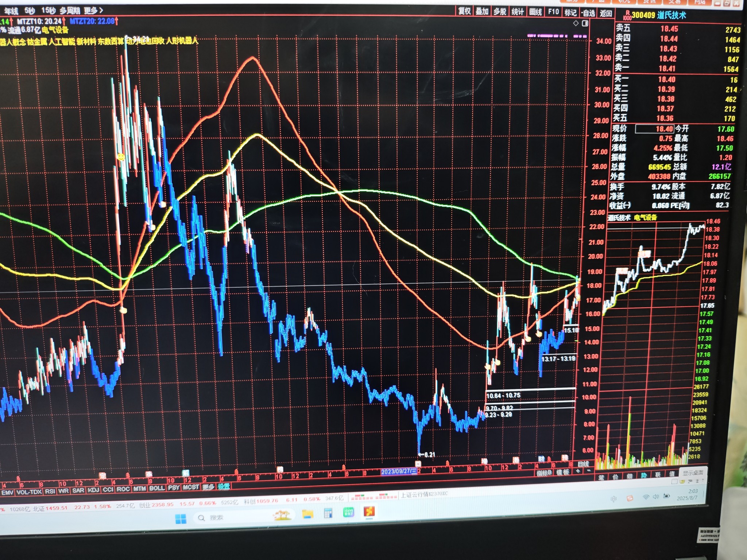The height and width of the screenshot is (560, 747).
Task: Click 道氏技术 stock name in header
Action: coord(672,15)
